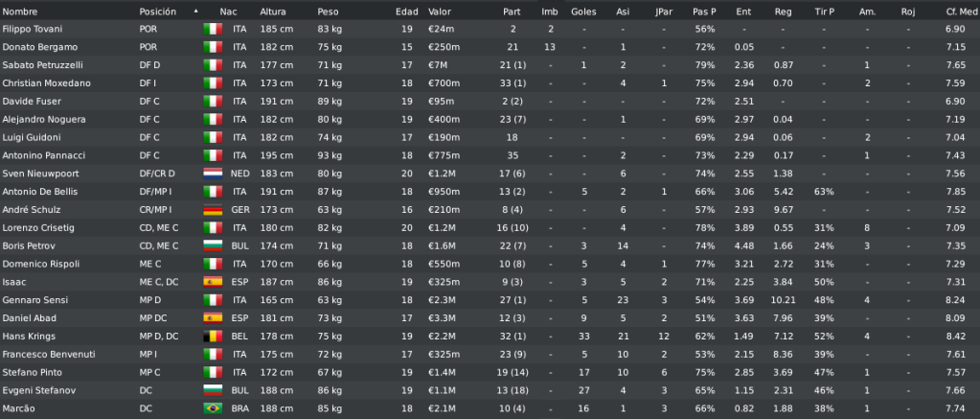Click the Brazilian flag next to Marcão

coord(213,408)
